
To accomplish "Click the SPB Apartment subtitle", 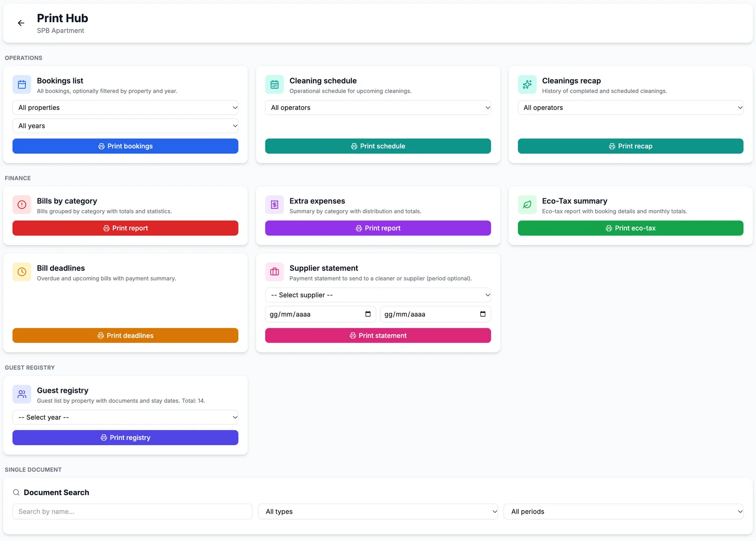I will pyautogui.click(x=60, y=31).
